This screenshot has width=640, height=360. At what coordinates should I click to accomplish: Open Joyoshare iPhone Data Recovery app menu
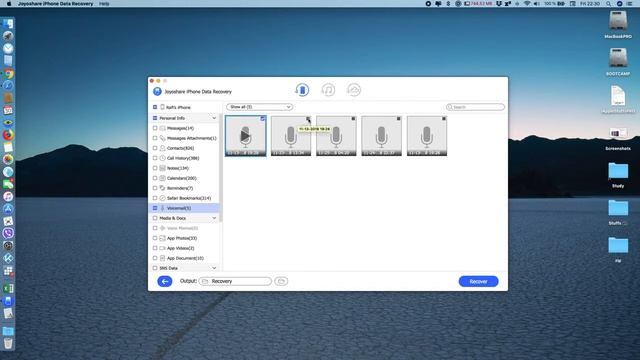(x=56, y=4)
